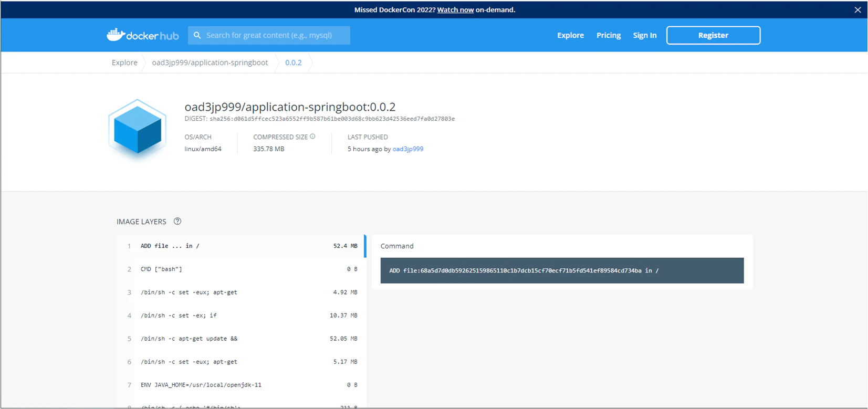
Task: Select layer 2 CMD ["bash"]
Action: (242, 269)
